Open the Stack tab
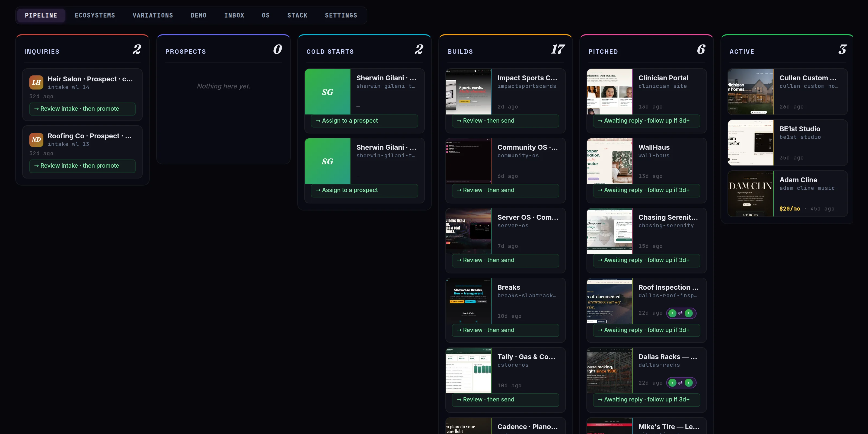This screenshot has height=434, width=868. coord(297,15)
